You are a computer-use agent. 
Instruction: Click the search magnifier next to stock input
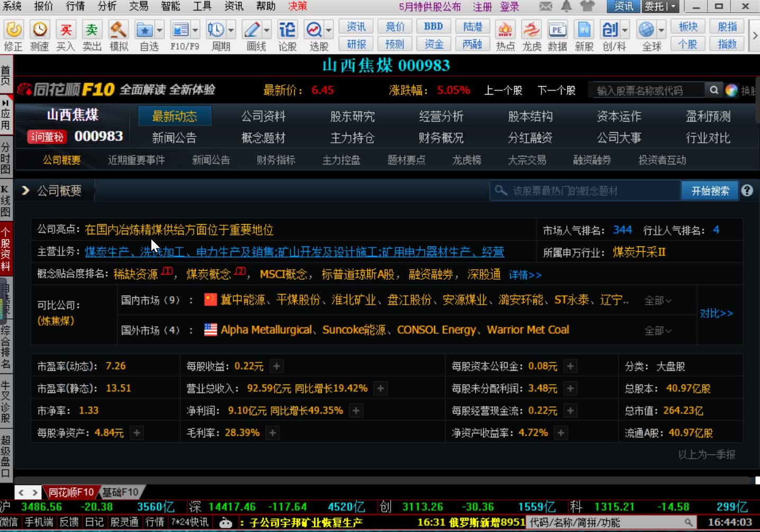coord(714,90)
